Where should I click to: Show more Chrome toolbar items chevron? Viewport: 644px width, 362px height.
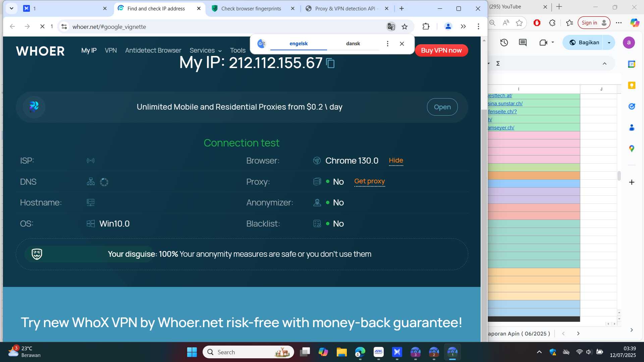[463, 26]
